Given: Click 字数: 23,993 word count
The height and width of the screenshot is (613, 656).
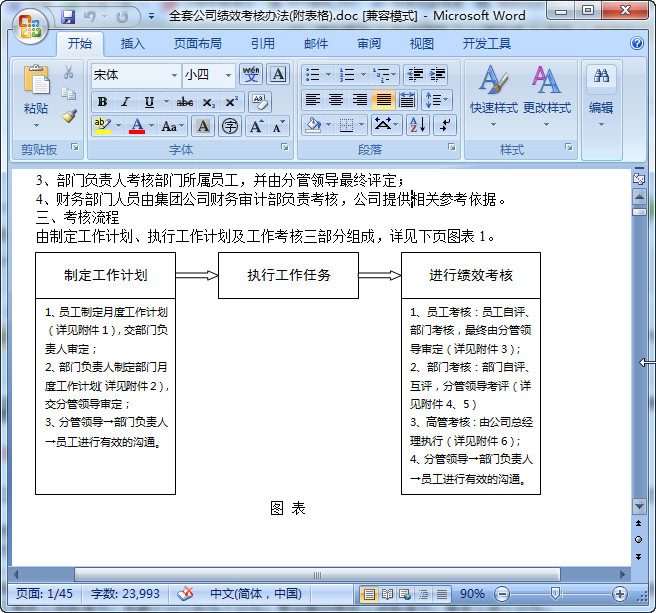Looking at the screenshot, I should coord(125,594).
